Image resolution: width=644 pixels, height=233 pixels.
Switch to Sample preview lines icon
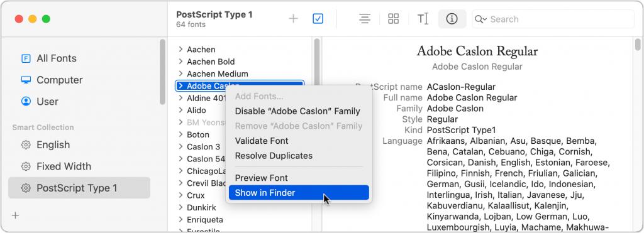365,19
